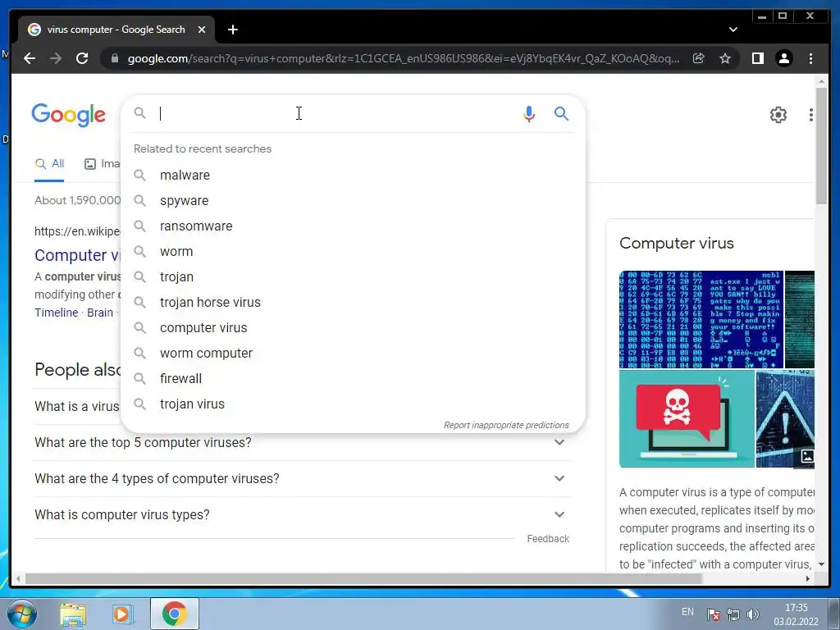The width and height of the screenshot is (840, 630).
Task: Open the Computer virus Wikipedia result
Action: coord(78,255)
